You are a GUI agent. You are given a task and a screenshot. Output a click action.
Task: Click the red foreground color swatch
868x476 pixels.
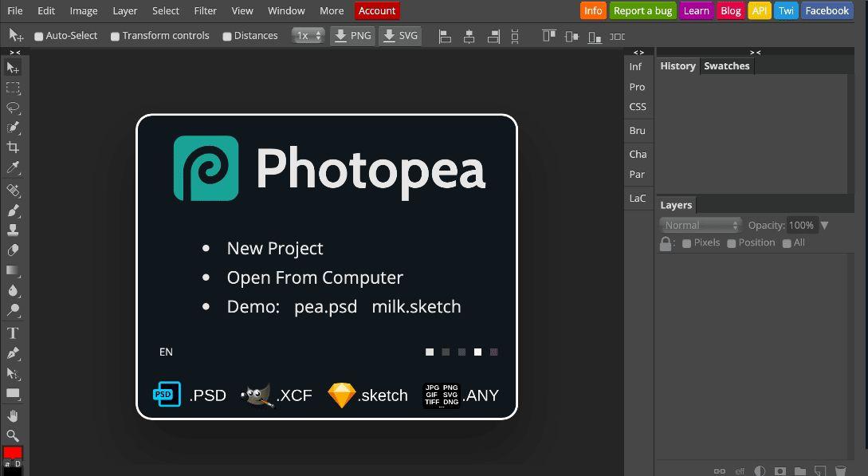tap(13, 453)
